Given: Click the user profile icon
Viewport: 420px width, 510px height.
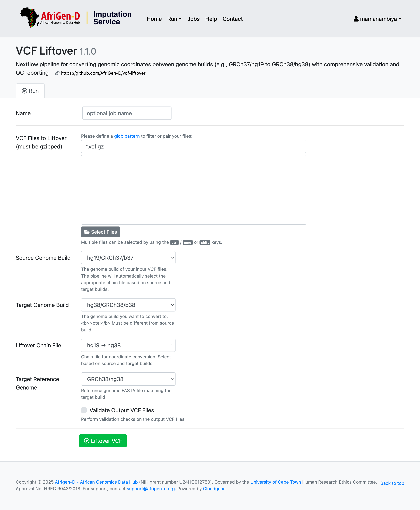Looking at the screenshot, I should pyautogui.click(x=356, y=19).
